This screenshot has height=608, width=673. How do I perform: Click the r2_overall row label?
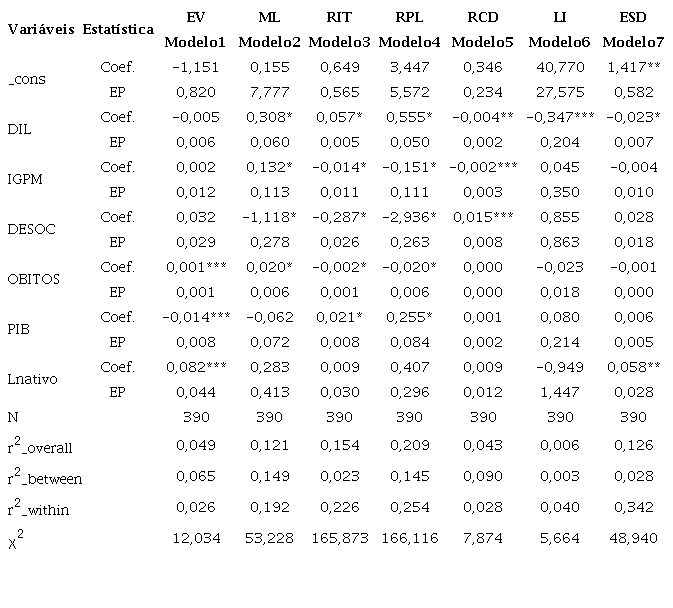(x=42, y=447)
